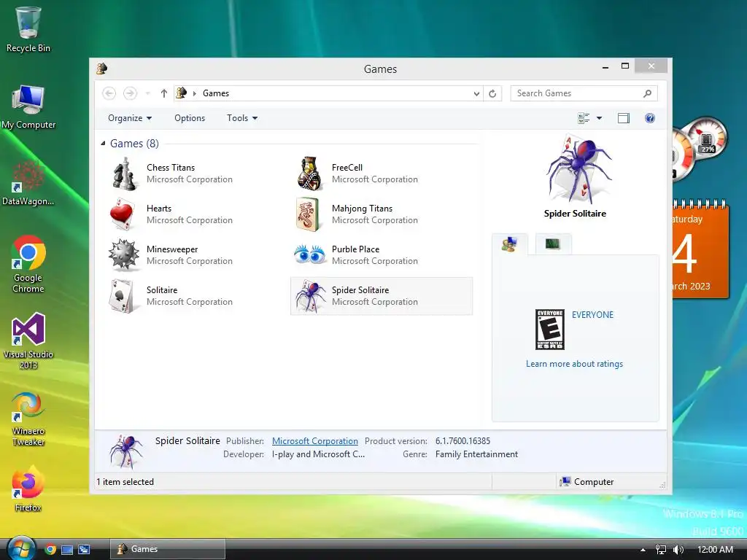Click the large Spider Solitaire preview image
Viewport: 747px width, 560px height.
(578, 168)
